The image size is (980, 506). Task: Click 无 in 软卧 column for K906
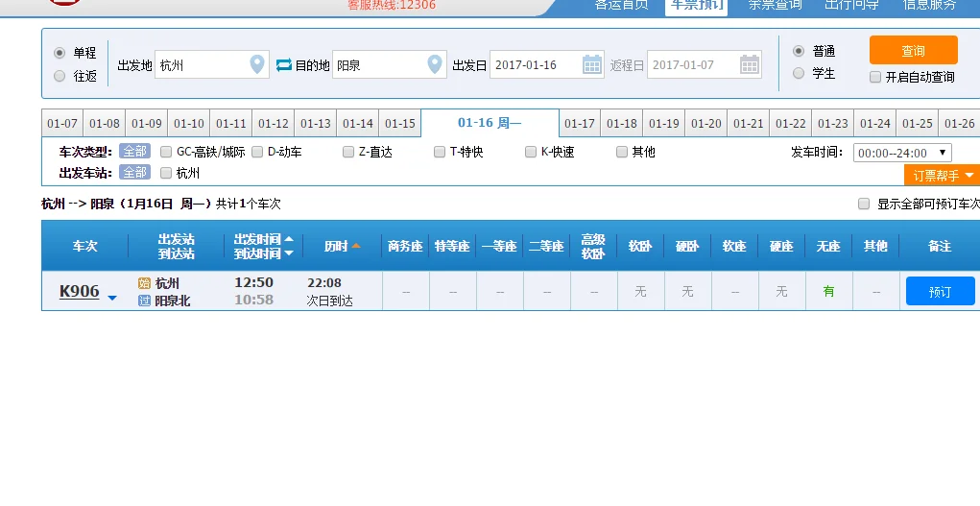(x=640, y=291)
